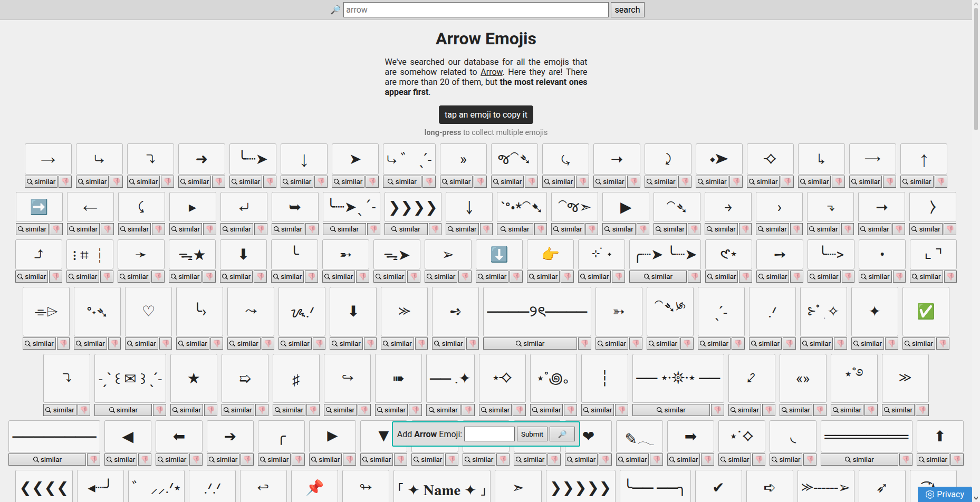This screenshot has width=980, height=502.
Task: Copy the green check mark emoji
Action: coord(926,311)
